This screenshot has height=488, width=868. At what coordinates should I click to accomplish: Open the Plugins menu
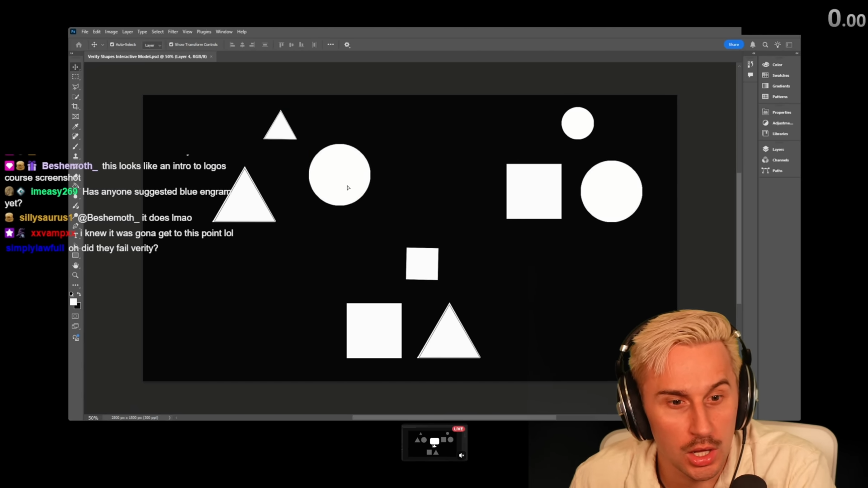click(204, 32)
